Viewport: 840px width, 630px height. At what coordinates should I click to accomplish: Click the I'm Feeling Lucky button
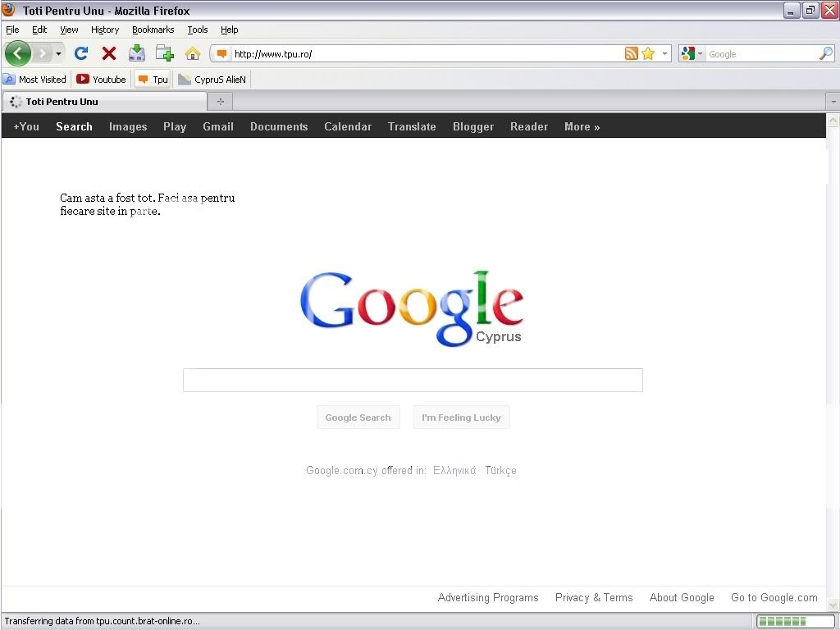click(x=461, y=418)
